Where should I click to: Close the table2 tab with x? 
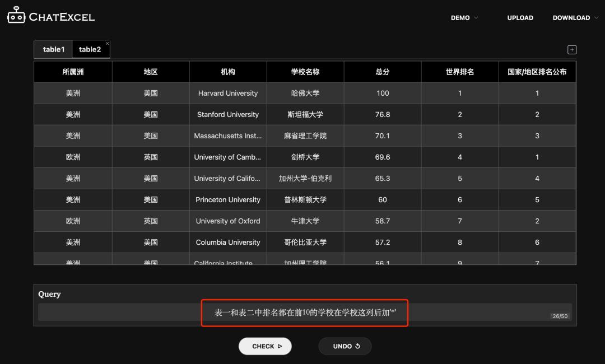(x=107, y=44)
